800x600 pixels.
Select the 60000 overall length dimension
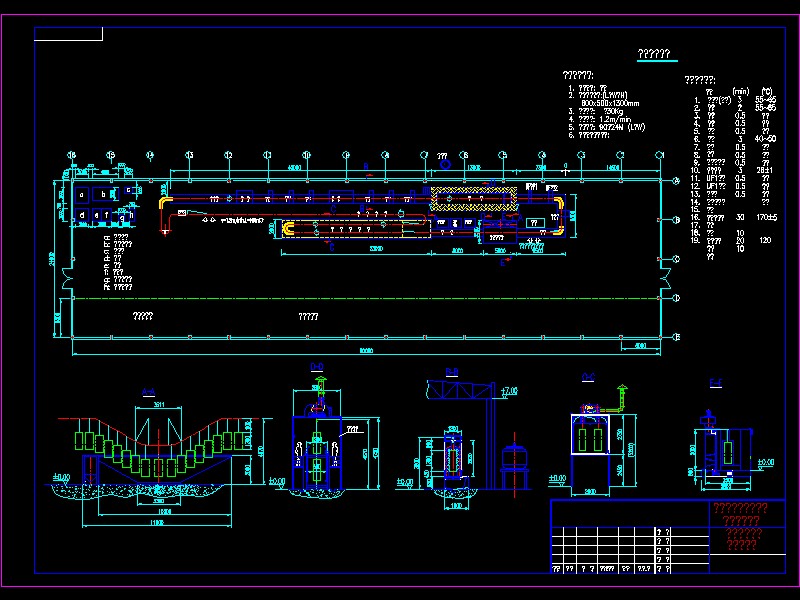(x=366, y=350)
